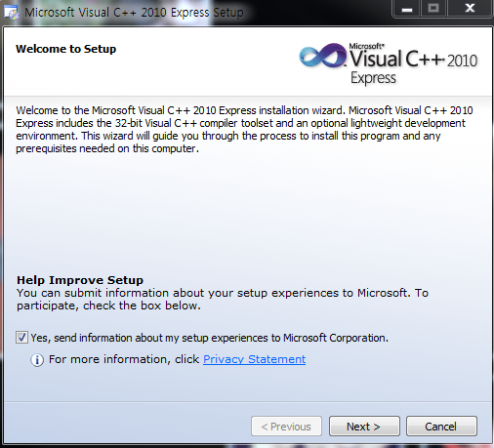The image size is (494, 448).
Task: Click the setup installer icon in title bar
Action: pos(12,13)
